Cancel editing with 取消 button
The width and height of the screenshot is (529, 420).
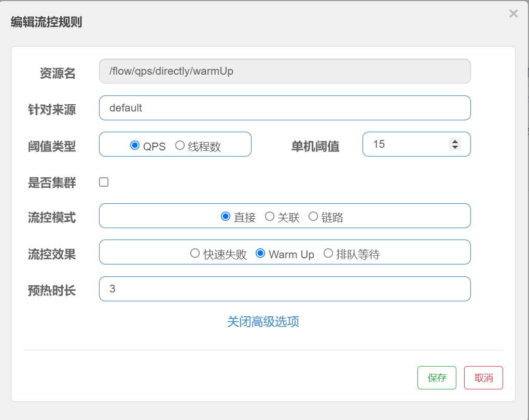[x=483, y=378]
